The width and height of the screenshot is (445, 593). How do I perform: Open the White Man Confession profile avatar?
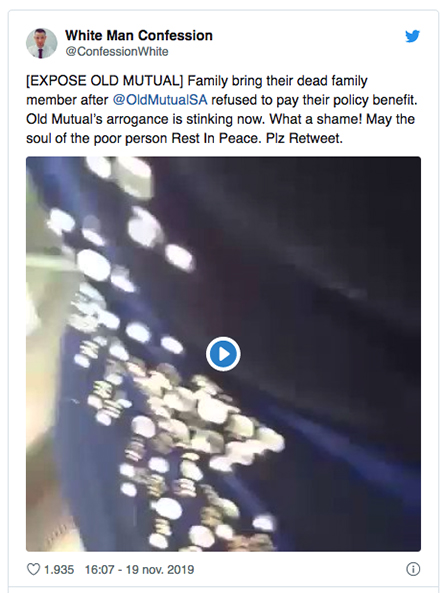coord(42,43)
